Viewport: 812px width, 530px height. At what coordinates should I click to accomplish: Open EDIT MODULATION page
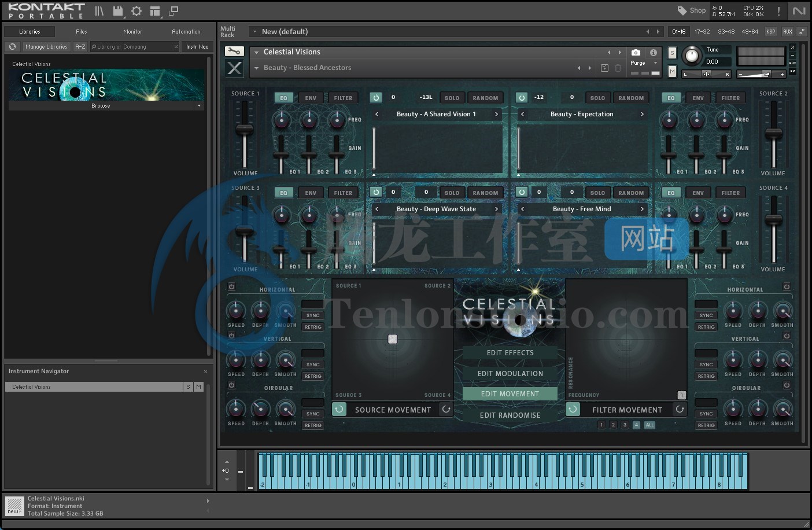click(510, 373)
